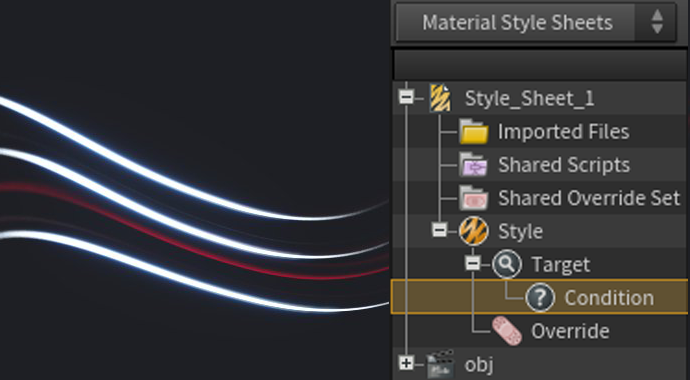Collapse the Target node
690x380 pixels.
point(473,263)
